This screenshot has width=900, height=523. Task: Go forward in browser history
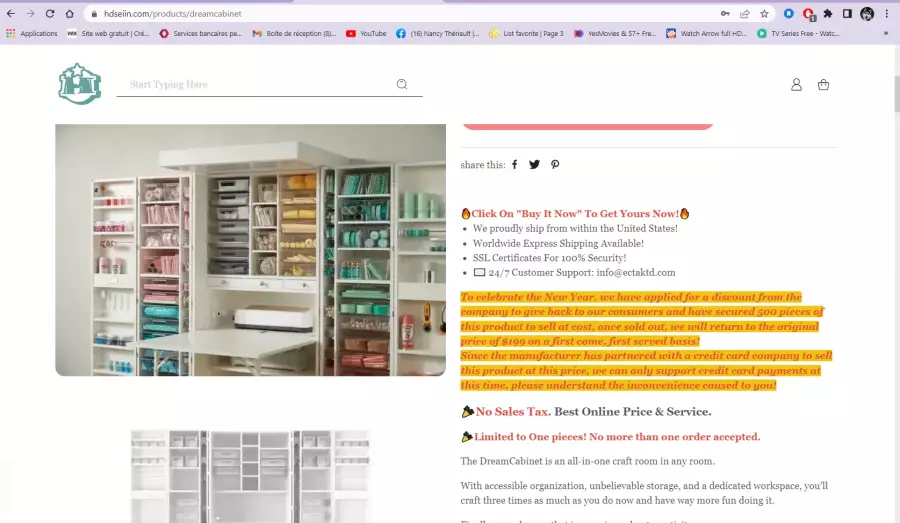(x=30, y=14)
